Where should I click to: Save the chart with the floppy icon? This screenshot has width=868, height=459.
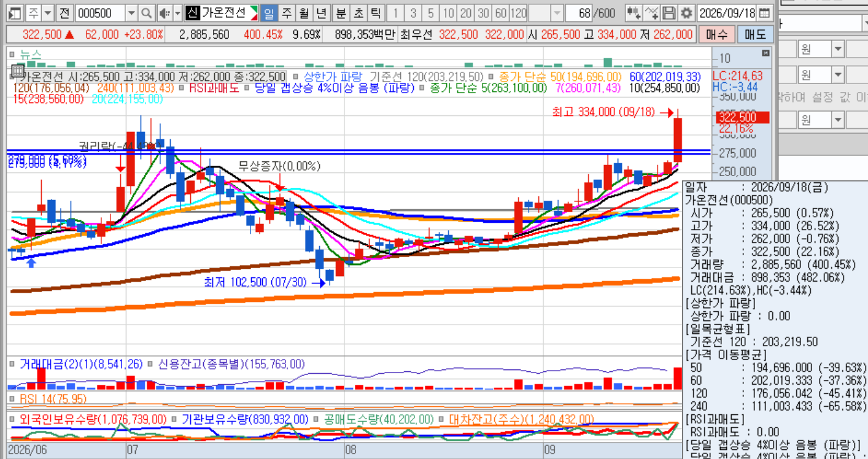(669, 13)
